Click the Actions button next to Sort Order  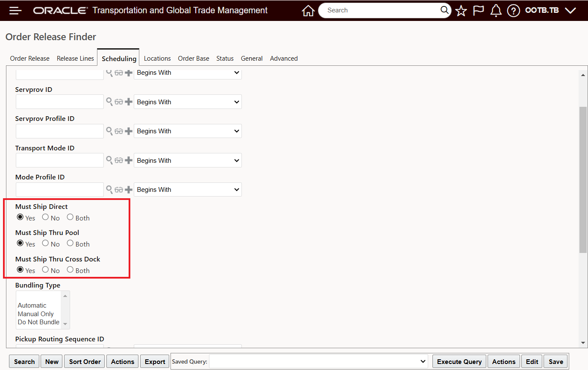(x=123, y=361)
